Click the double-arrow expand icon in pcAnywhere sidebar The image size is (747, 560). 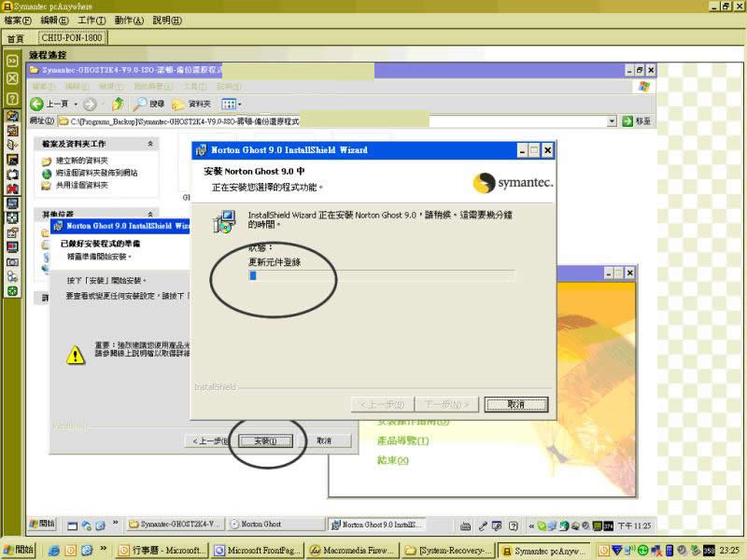12,61
